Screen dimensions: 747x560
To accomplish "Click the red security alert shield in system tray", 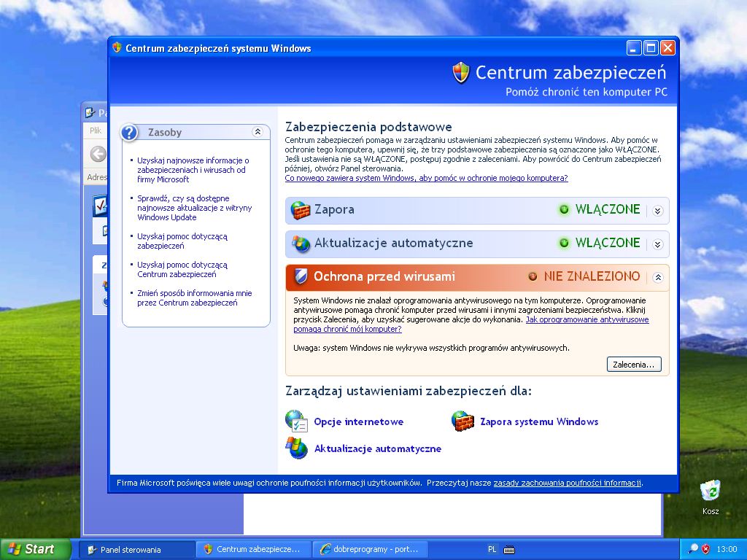I will point(705,549).
